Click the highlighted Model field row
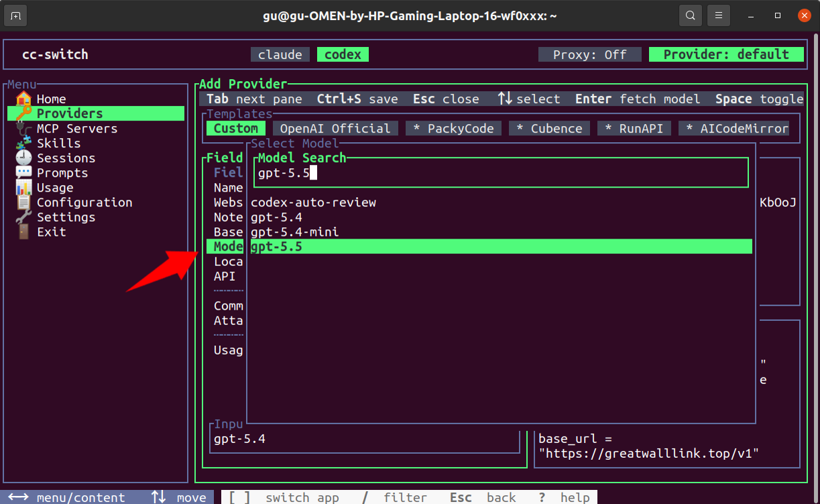 (x=225, y=247)
